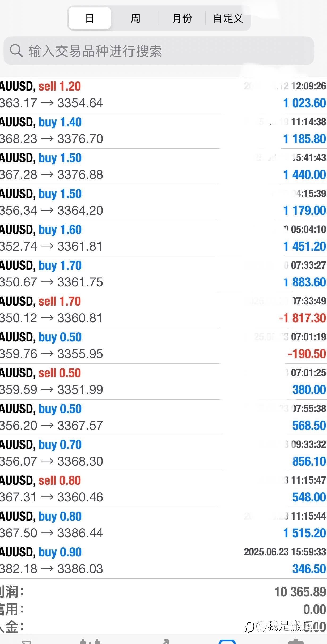This screenshot has height=644, width=327.
Task: Open the buy 1.40 trade row
Action: pyautogui.click(x=163, y=131)
